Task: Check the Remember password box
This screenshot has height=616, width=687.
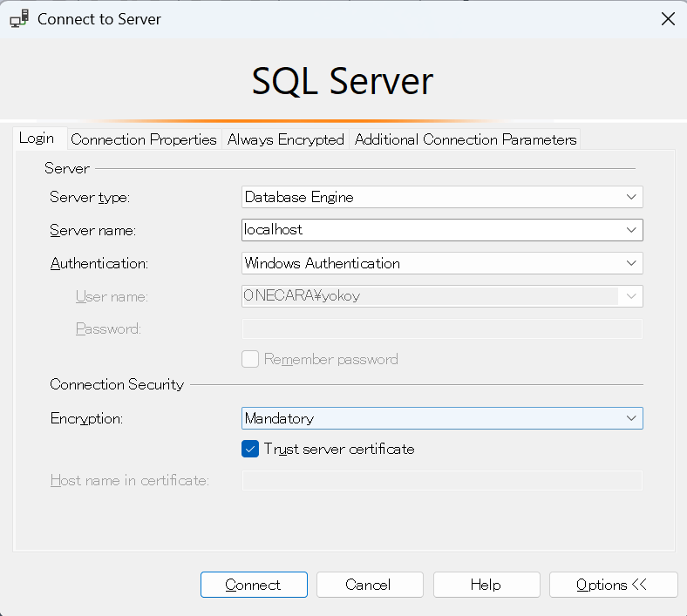Action: pyautogui.click(x=250, y=359)
